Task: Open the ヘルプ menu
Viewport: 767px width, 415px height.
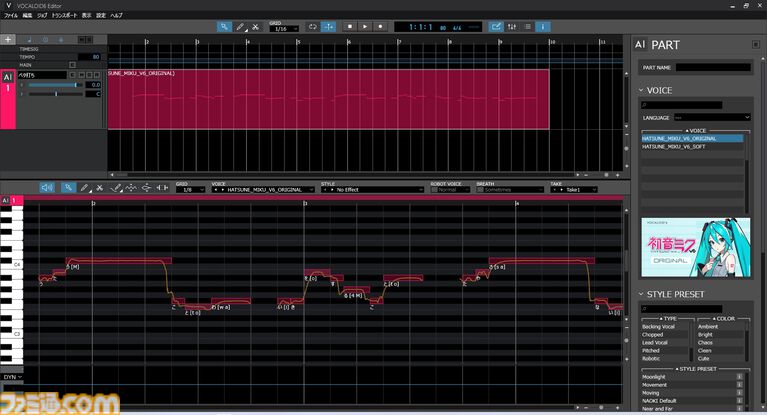Action: [116, 16]
